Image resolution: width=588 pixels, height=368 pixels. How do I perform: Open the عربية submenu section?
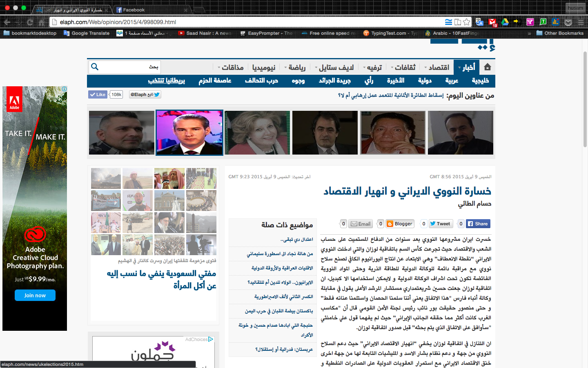452,81
